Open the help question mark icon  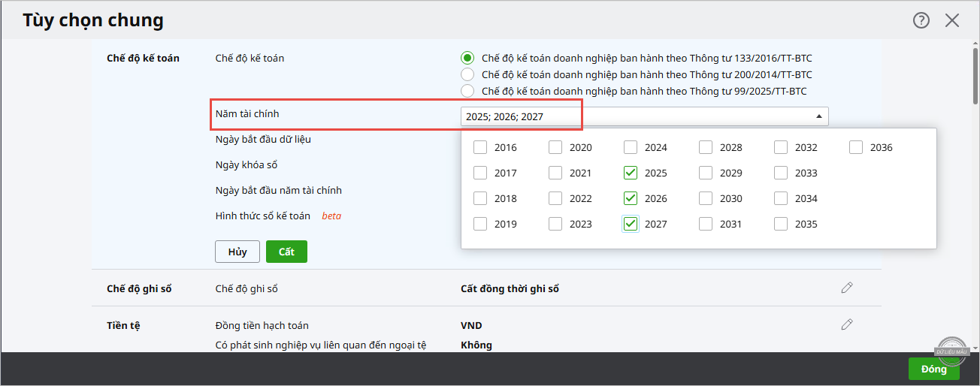coord(921,20)
